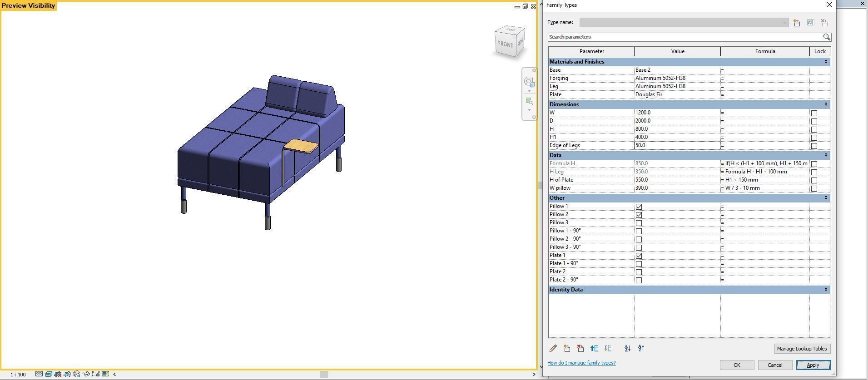This screenshot has height=380, width=868.
Task: Click the locked 3D view house icon
Action: click(x=77, y=374)
